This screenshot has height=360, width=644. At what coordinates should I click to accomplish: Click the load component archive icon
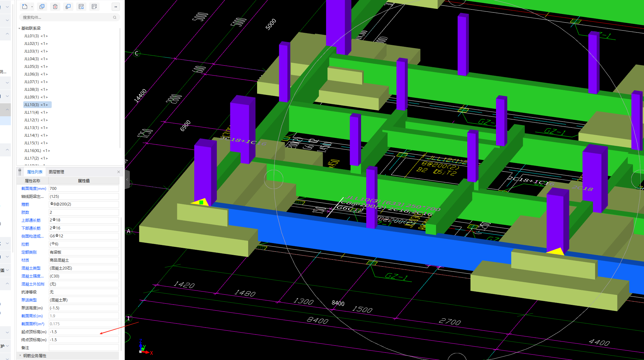click(x=94, y=7)
